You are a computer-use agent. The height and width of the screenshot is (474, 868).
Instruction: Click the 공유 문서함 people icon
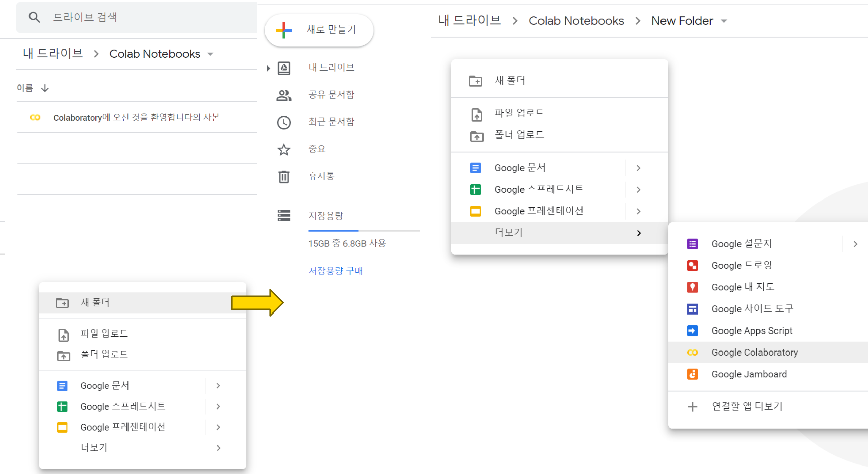[284, 95]
